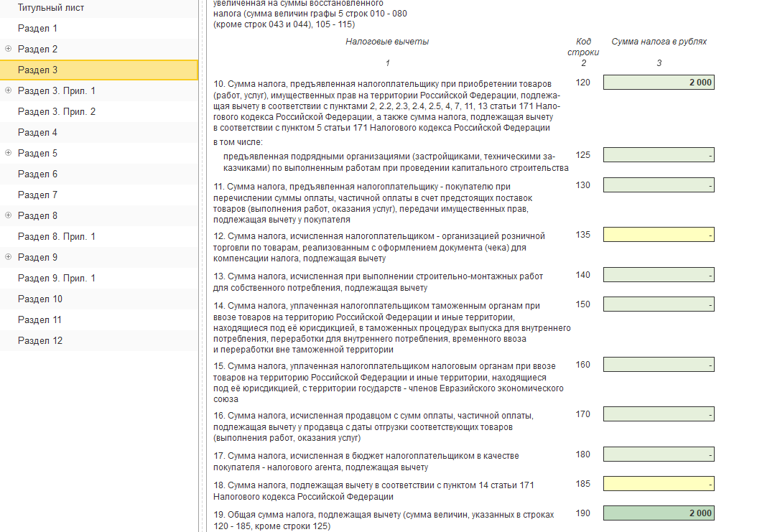Go to Раздел 3. Прил. 2

click(57, 111)
